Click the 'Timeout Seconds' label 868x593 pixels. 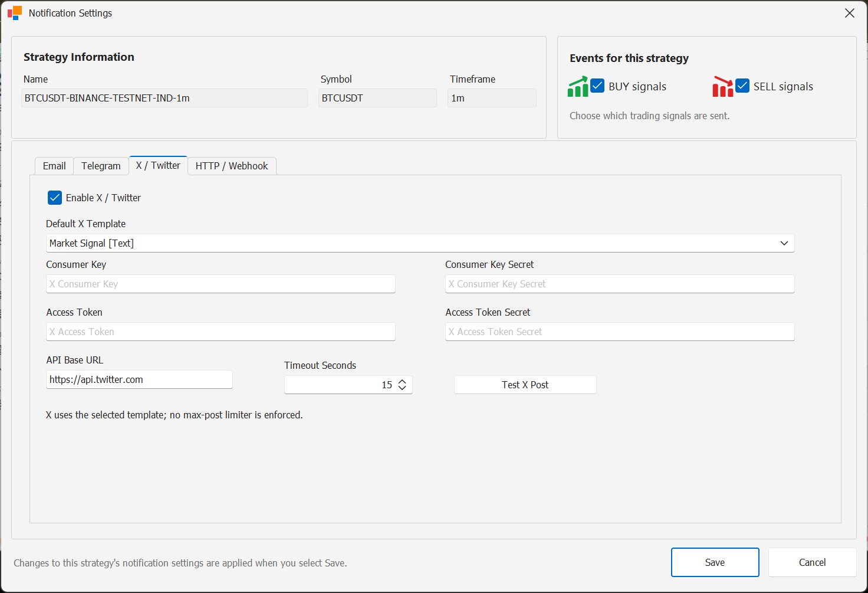[320, 365]
